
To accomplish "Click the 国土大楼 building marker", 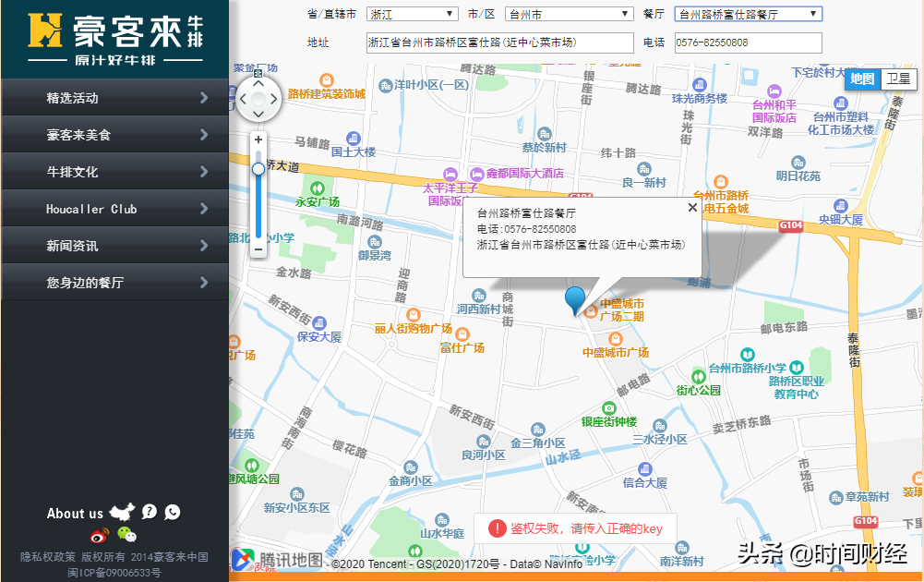I will coord(353,138).
